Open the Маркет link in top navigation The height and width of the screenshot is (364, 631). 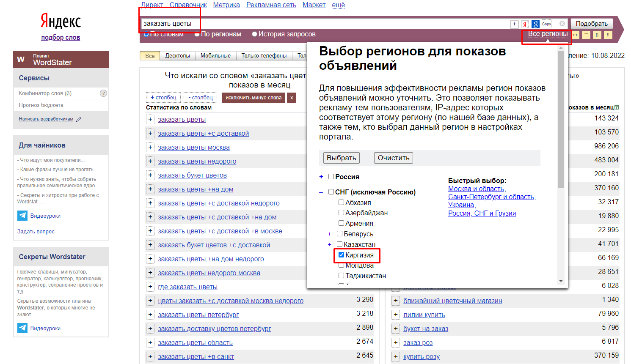pyautogui.click(x=314, y=5)
